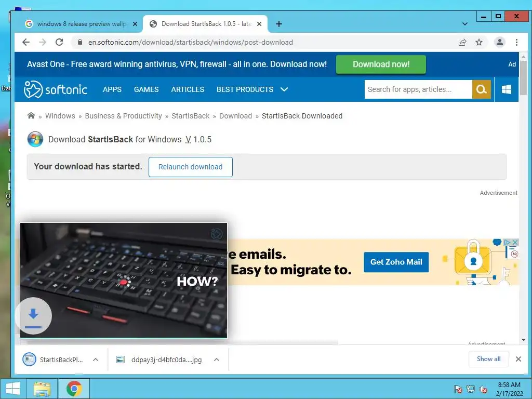Open the StartIsBack breadcrumb link
The width and height of the screenshot is (532, 399).
pyautogui.click(x=190, y=116)
